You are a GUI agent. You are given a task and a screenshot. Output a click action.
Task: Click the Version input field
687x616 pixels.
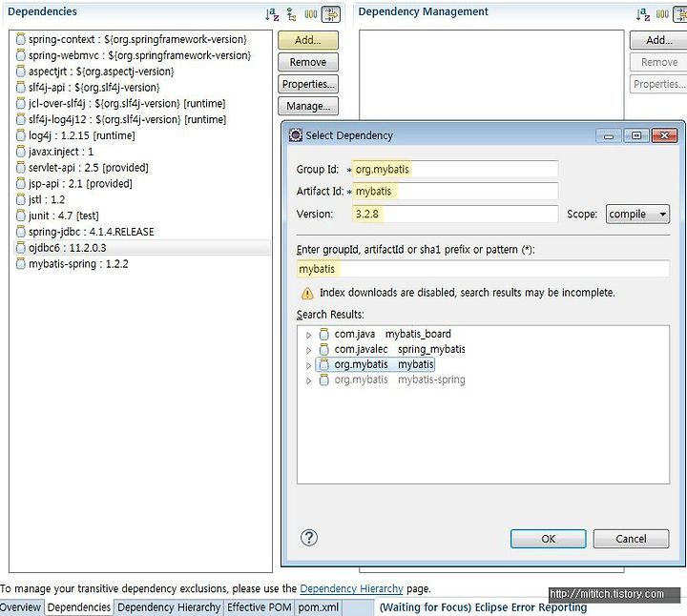click(455, 215)
